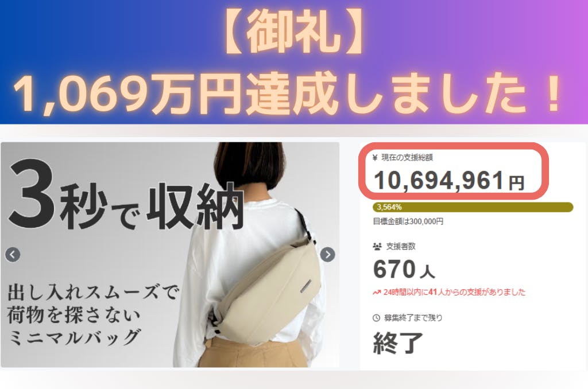Click the red trending arrow icon
This screenshot has height=389, width=588.
(377, 292)
